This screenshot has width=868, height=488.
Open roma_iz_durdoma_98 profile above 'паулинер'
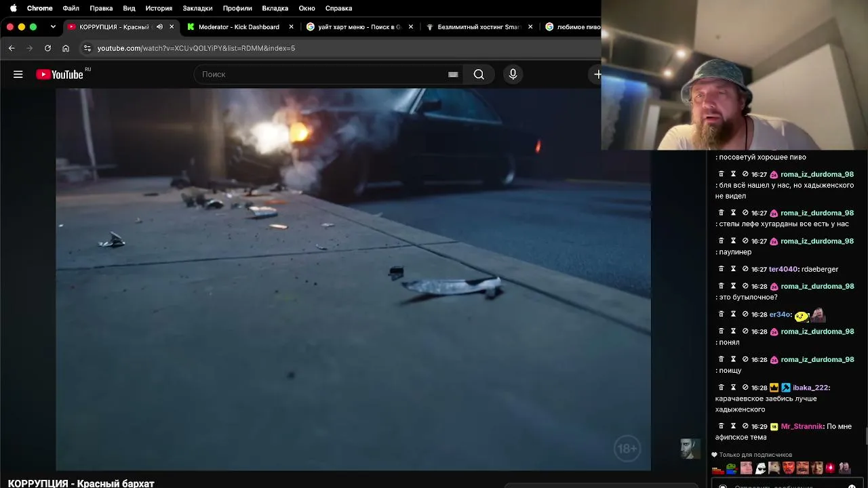817,241
